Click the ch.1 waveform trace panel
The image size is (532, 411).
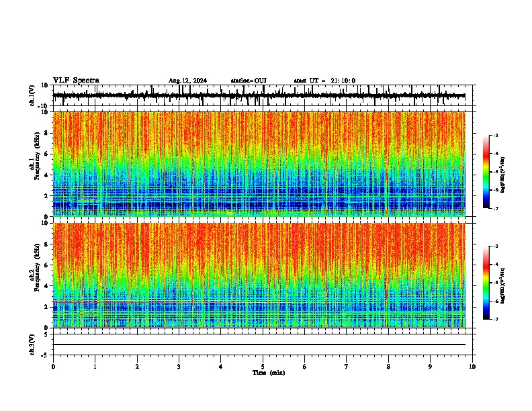(263, 95)
